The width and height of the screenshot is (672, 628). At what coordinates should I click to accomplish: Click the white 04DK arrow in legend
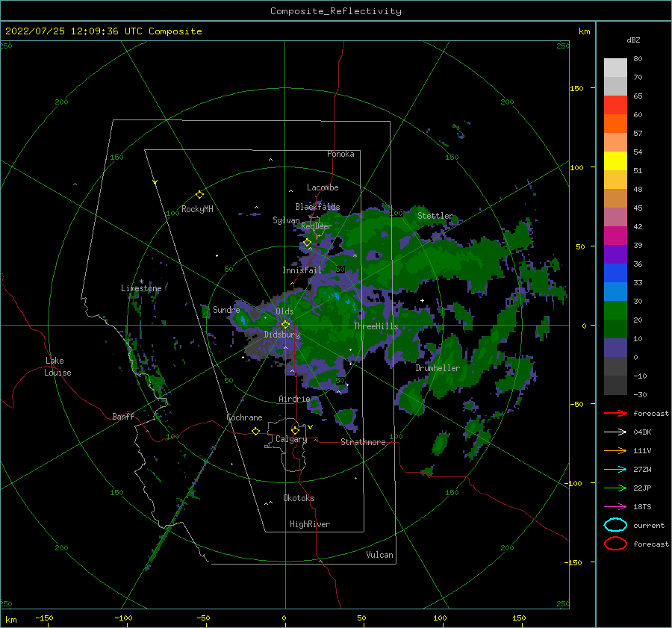[x=615, y=432]
